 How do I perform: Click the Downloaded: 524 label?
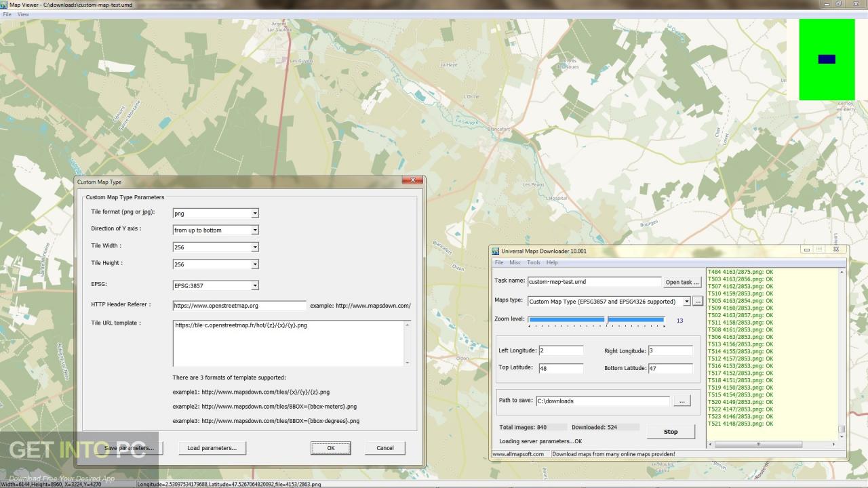click(595, 428)
